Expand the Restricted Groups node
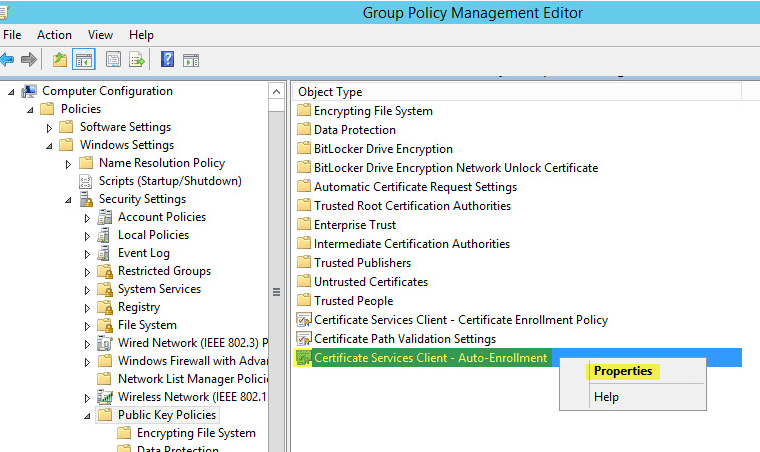760x452 pixels. point(87,272)
